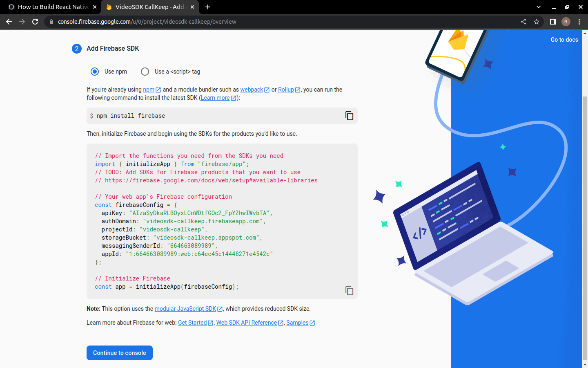Select the Use npm radio option
588x368 pixels.
(x=95, y=72)
